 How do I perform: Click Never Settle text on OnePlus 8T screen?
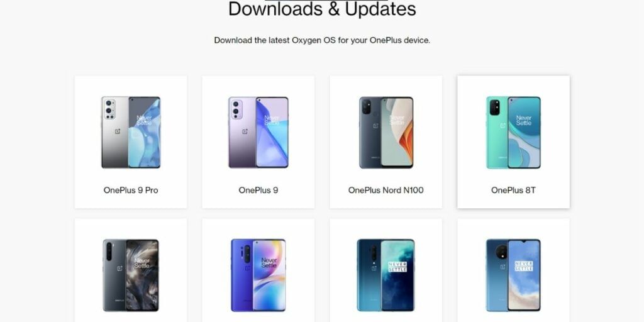pos(524,120)
